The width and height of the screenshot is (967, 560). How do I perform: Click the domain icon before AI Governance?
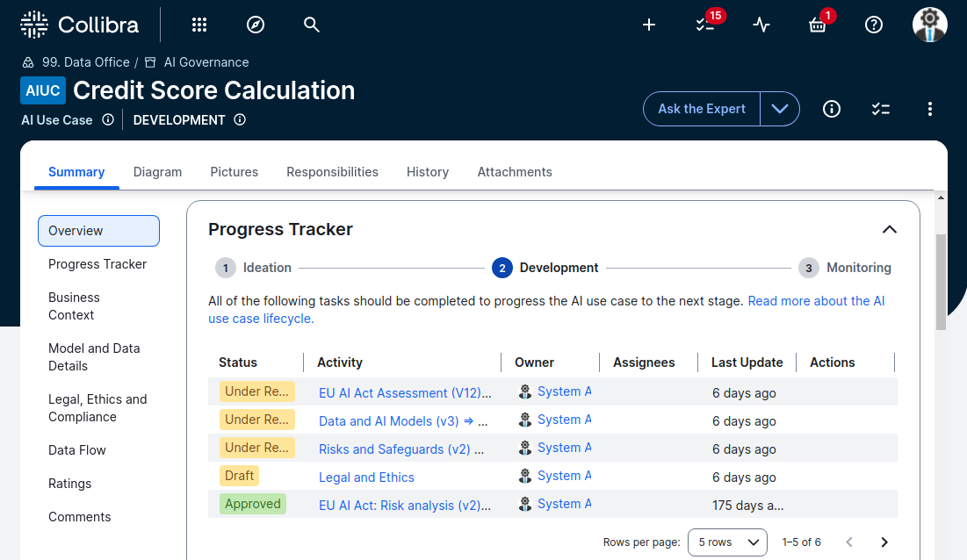[x=150, y=62]
